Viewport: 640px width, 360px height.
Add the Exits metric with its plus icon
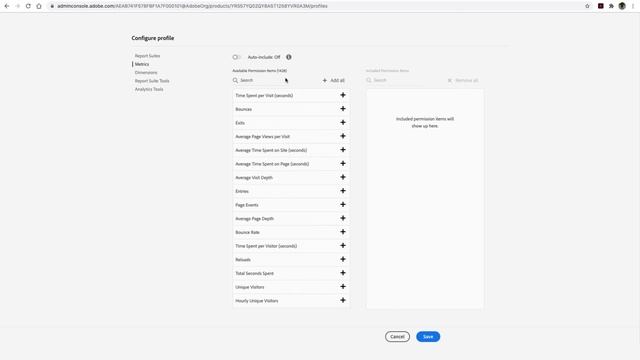pyautogui.click(x=343, y=122)
